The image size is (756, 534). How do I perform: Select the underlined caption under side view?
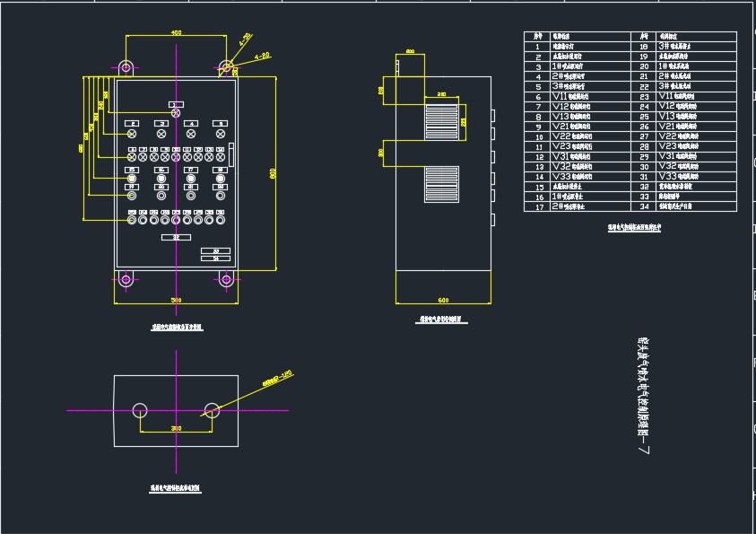(x=441, y=320)
